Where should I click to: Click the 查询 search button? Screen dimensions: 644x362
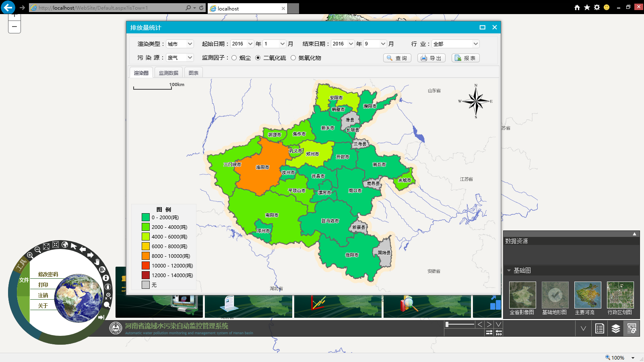coord(397,58)
